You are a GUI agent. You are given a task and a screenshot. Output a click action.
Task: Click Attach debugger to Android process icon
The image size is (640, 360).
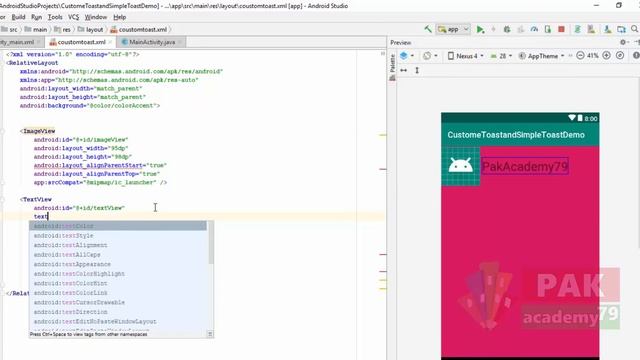(x=548, y=29)
